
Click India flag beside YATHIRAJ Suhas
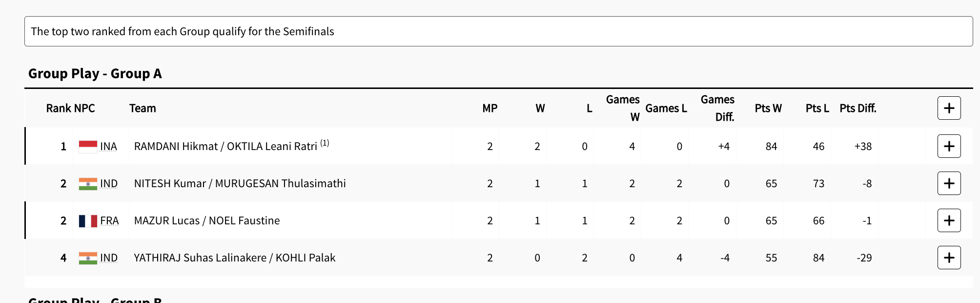coord(88,258)
